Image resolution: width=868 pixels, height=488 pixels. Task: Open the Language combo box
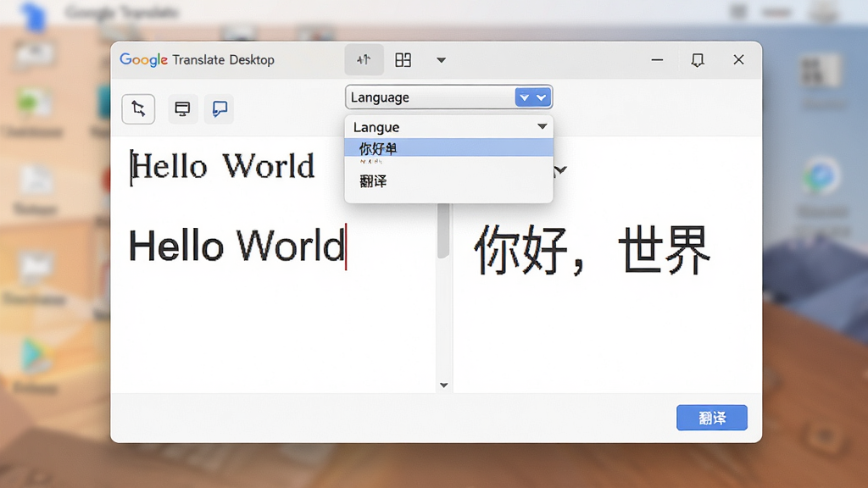pos(448,97)
